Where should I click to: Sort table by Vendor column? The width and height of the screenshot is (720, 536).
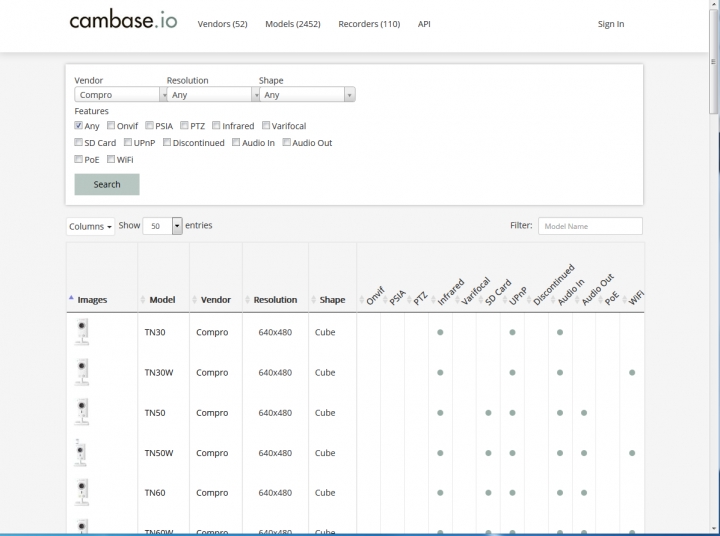tap(215, 300)
